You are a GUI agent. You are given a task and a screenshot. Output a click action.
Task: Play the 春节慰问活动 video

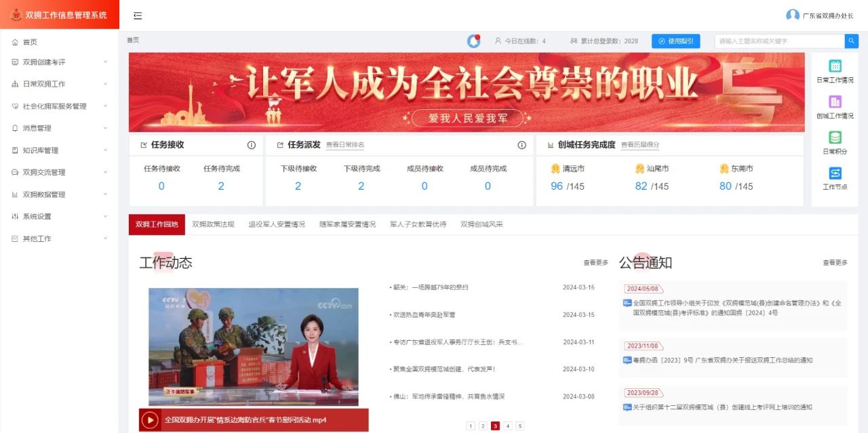[x=150, y=420]
